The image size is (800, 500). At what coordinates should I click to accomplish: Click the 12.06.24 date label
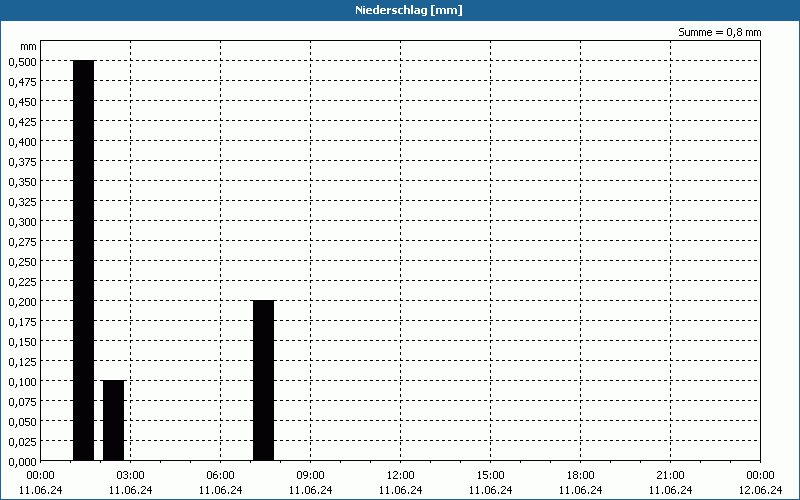pyautogui.click(x=760, y=490)
